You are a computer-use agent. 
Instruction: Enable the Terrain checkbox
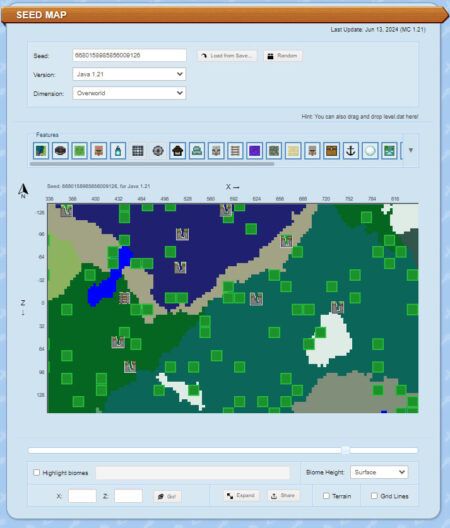[326, 496]
